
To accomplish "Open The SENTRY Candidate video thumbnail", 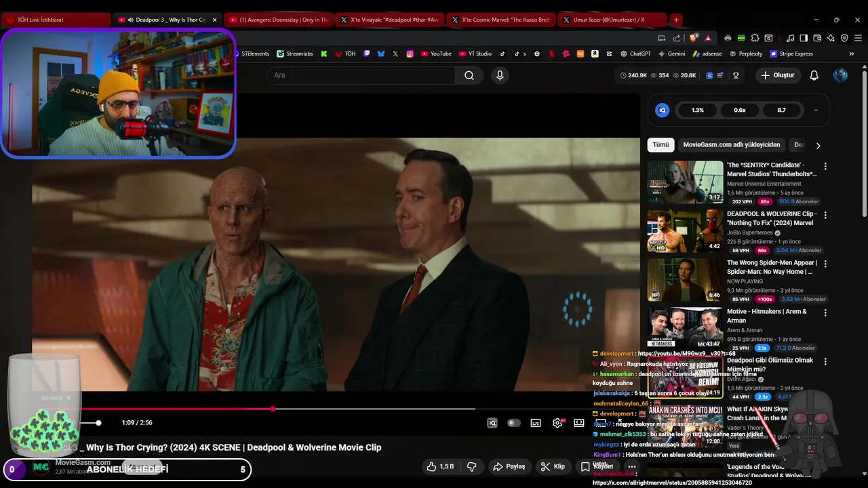I will [x=685, y=182].
